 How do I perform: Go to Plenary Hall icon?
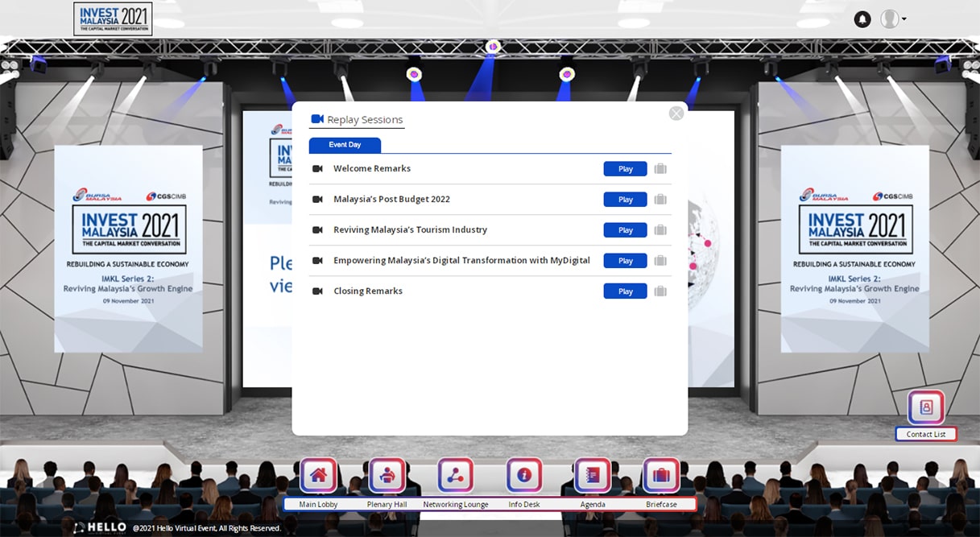tap(387, 475)
